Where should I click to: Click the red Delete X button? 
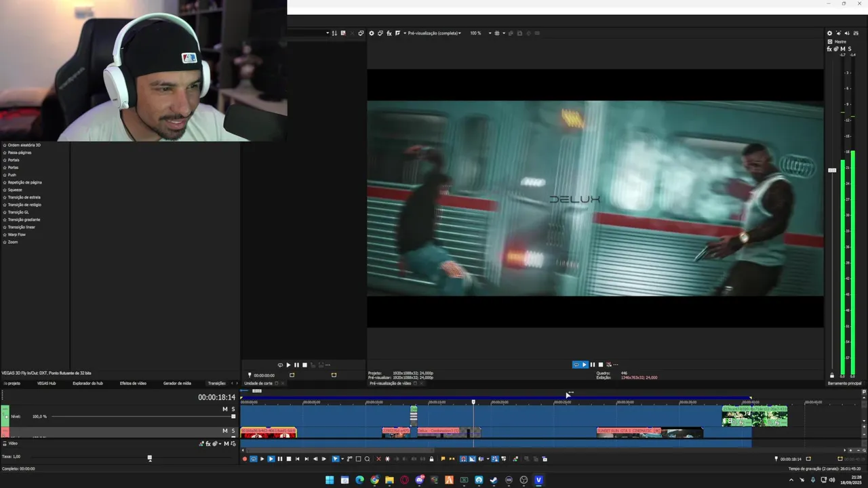click(378, 459)
